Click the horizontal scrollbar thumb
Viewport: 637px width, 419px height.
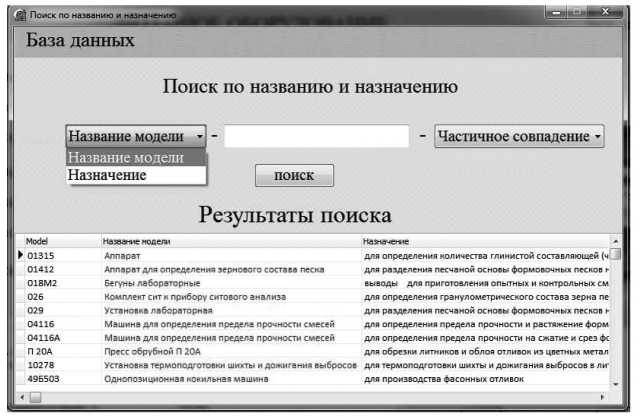[x=35, y=397]
